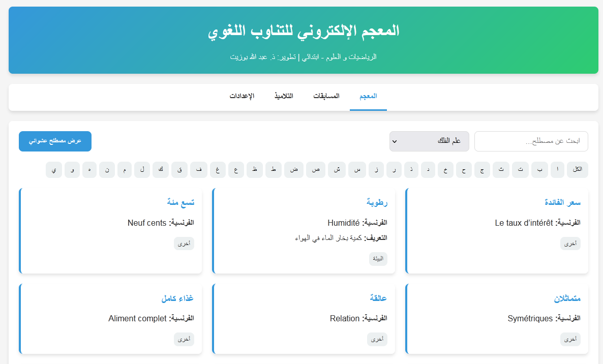Screen dimensions: 603x364
Task: Open the رطوبة term title
Action: 377,202
